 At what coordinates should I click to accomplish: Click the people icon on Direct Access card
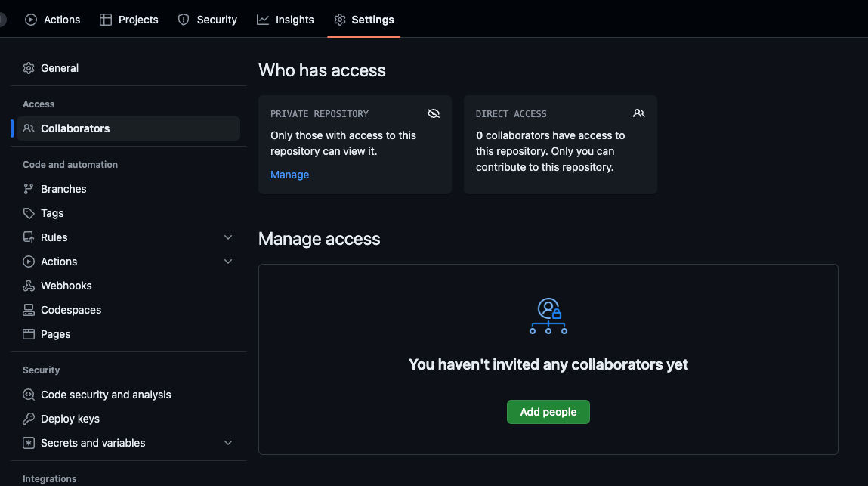pos(638,113)
